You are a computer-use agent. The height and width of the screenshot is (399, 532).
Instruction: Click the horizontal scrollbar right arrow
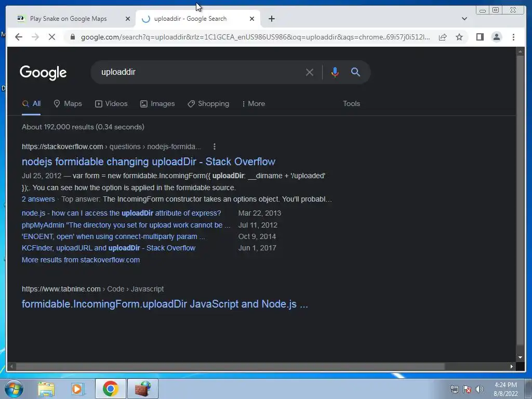[511, 366]
